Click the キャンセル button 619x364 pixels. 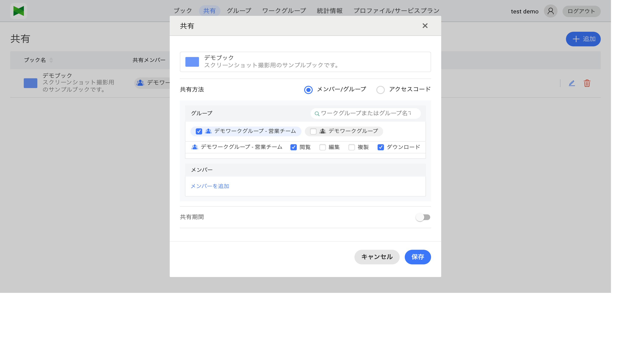click(377, 257)
